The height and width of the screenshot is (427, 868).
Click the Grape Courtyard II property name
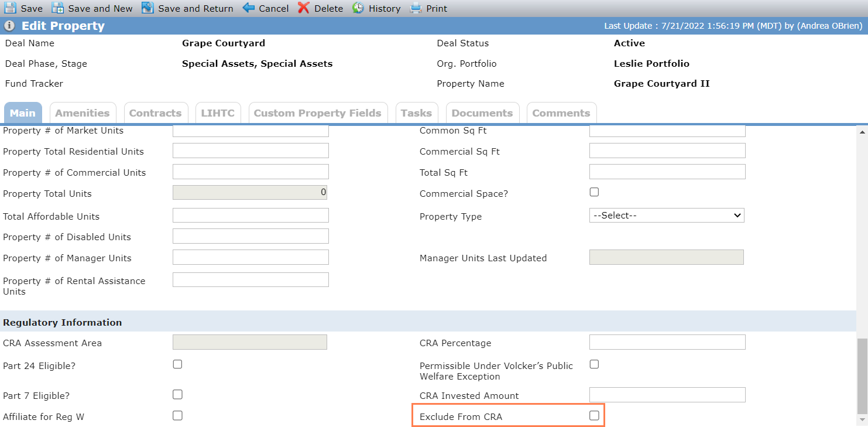(661, 84)
